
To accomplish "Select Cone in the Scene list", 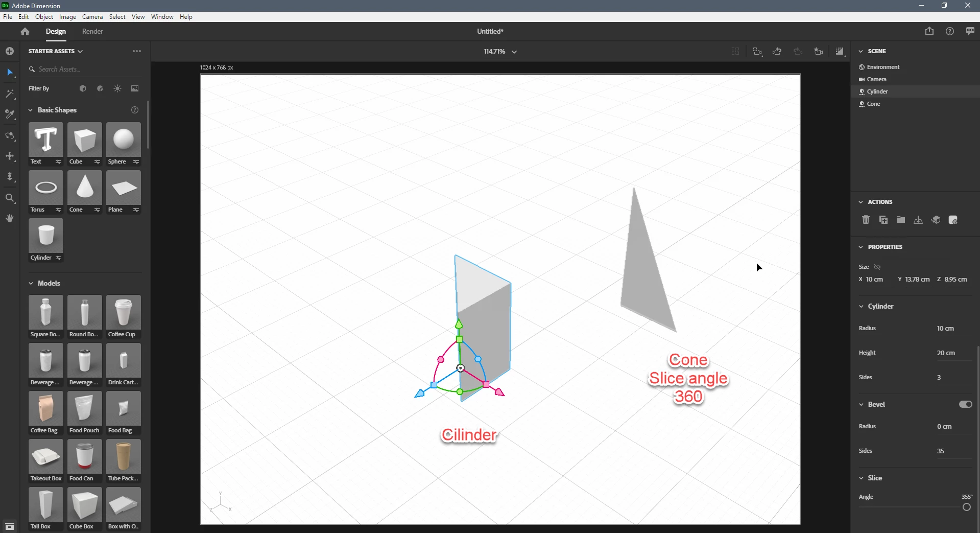I will click(x=915, y=104).
